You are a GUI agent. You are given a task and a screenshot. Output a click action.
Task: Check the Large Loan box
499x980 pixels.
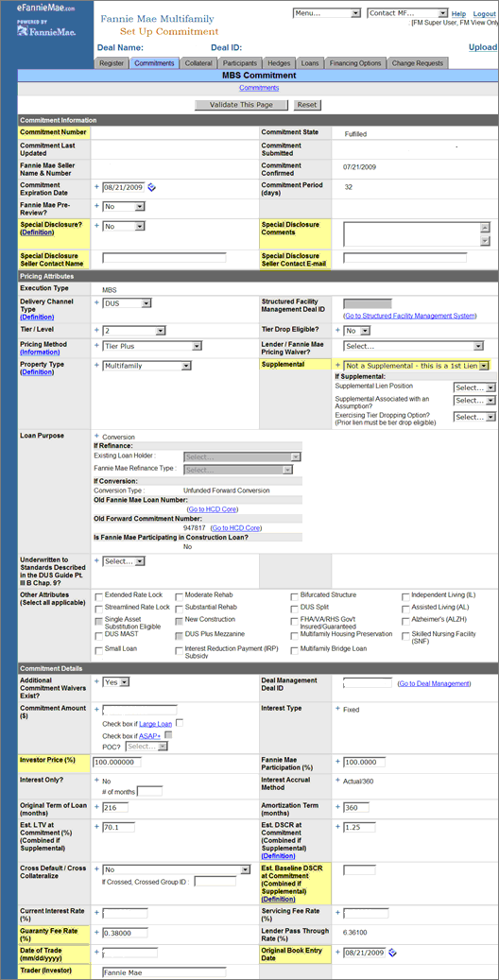(181, 724)
